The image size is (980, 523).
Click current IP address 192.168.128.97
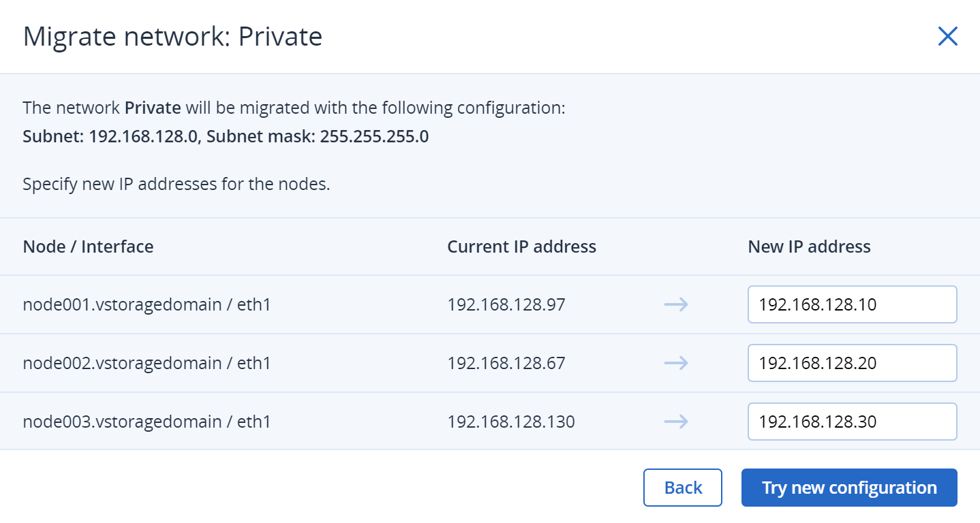pos(506,304)
